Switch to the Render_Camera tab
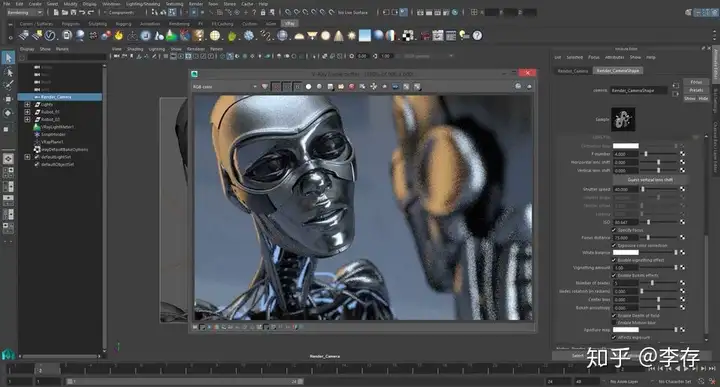 pos(573,71)
